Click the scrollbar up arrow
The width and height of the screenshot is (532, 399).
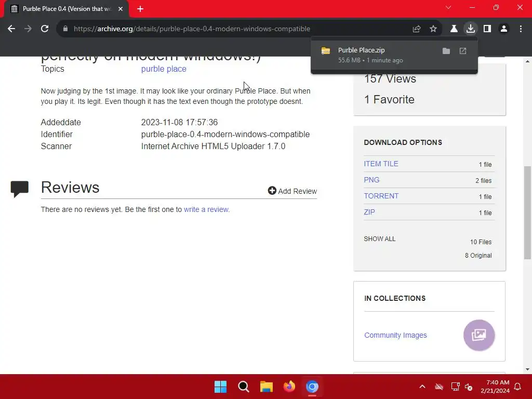point(527,61)
